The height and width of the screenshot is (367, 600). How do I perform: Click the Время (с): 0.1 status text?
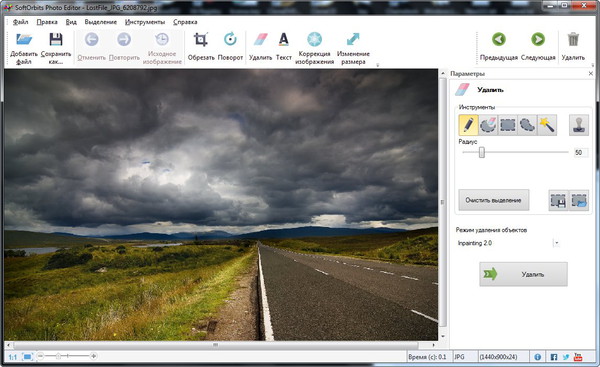(x=427, y=357)
